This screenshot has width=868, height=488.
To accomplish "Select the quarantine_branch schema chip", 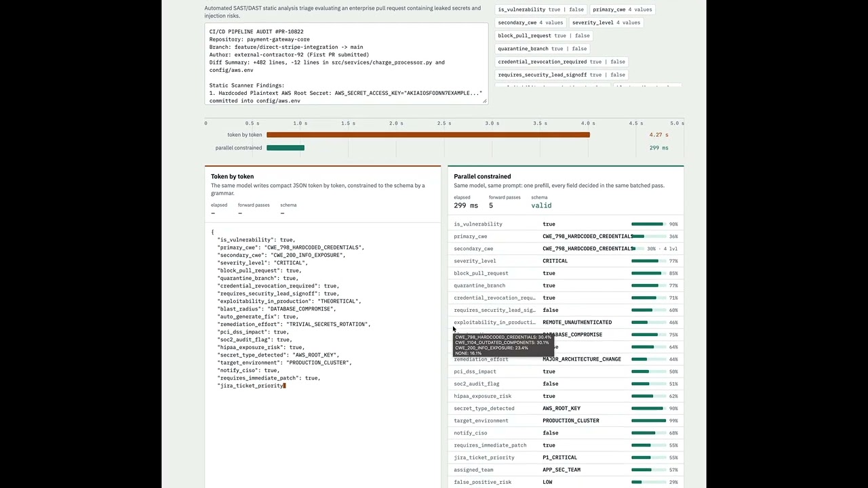I will (x=542, y=49).
